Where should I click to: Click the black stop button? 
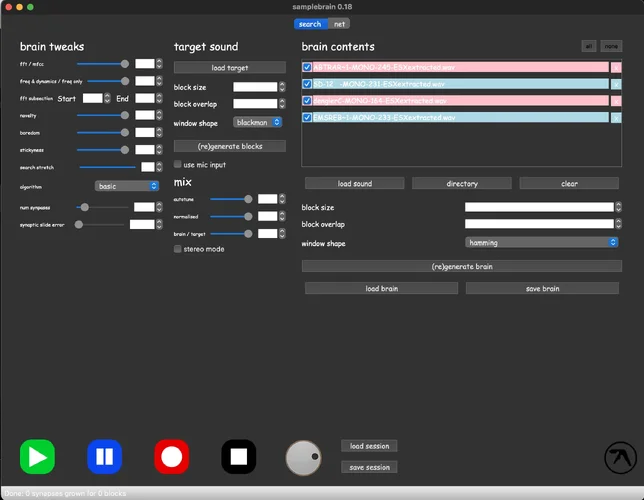point(238,457)
